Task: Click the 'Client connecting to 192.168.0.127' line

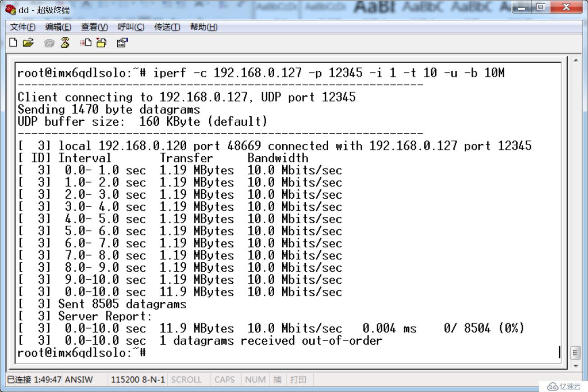Action: point(186,97)
